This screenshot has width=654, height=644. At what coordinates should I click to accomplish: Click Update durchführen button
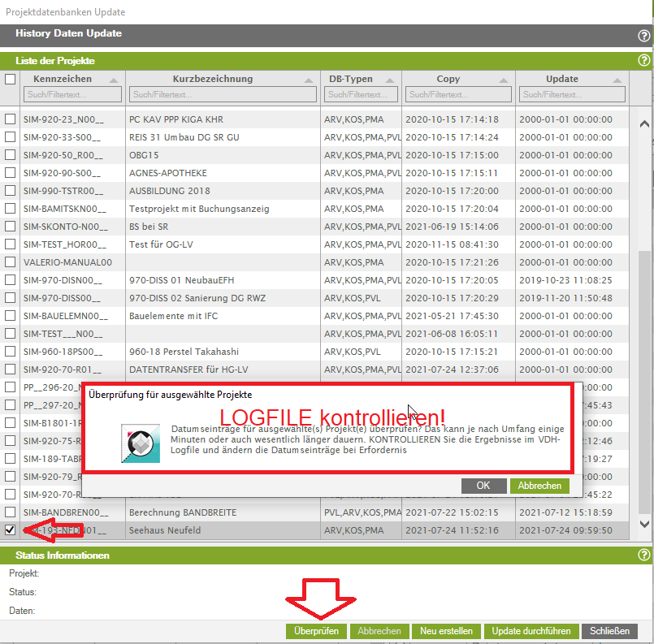(532, 631)
